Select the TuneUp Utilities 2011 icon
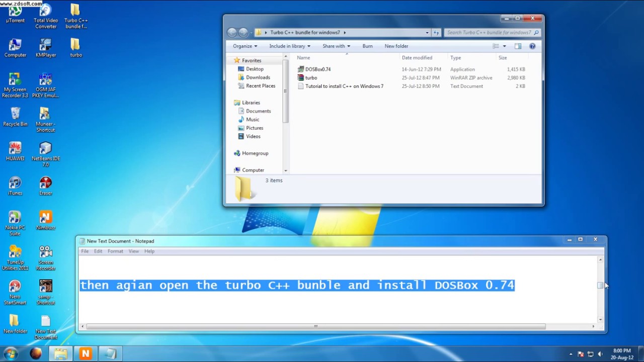 pyautogui.click(x=15, y=258)
